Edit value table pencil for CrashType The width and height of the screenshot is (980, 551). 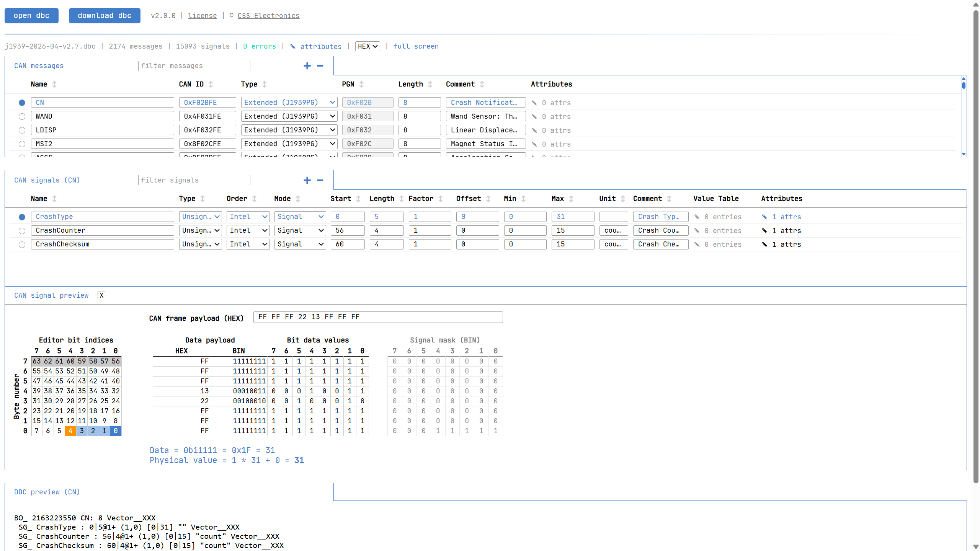[x=697, y=217]
